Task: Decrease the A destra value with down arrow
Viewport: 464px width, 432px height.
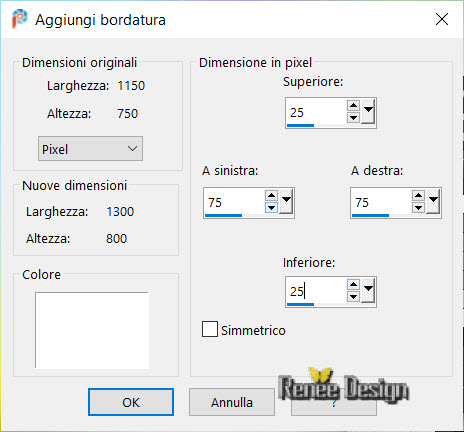Action: (x=418, y=208)
